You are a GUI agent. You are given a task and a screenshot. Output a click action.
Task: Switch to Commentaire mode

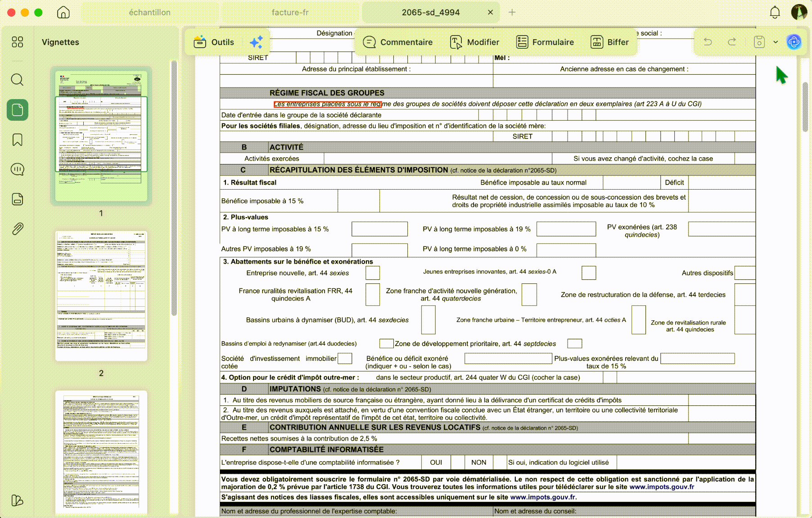(x=398, y=42)
